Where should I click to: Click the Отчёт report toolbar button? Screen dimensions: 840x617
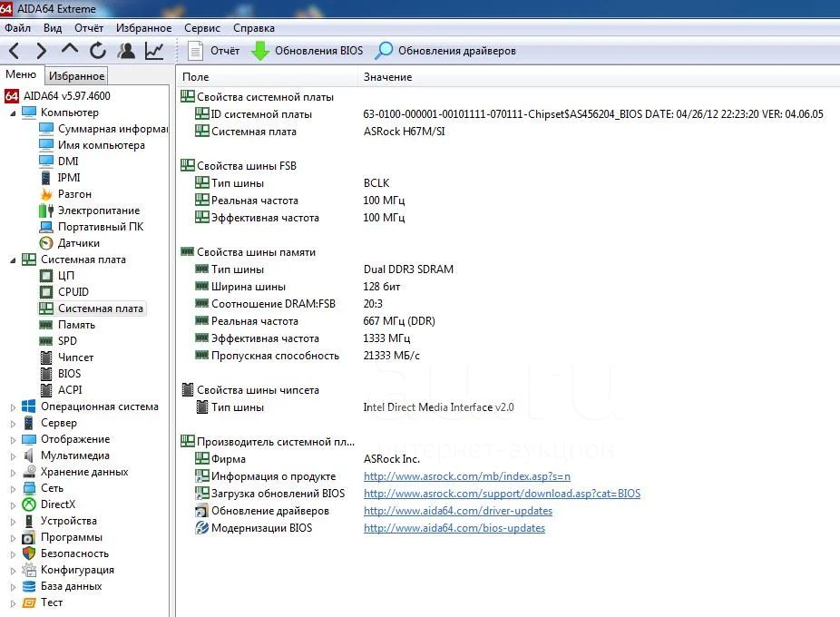point(213,51)
